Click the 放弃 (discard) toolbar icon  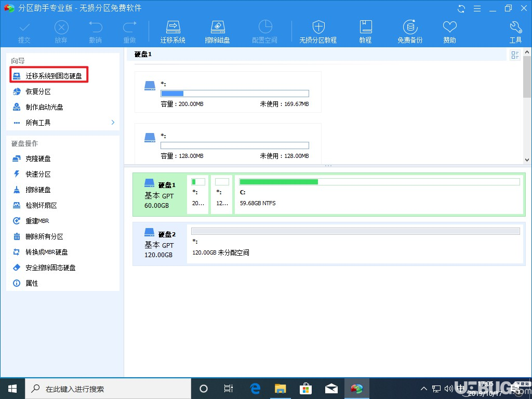click(x=61, y=32)
